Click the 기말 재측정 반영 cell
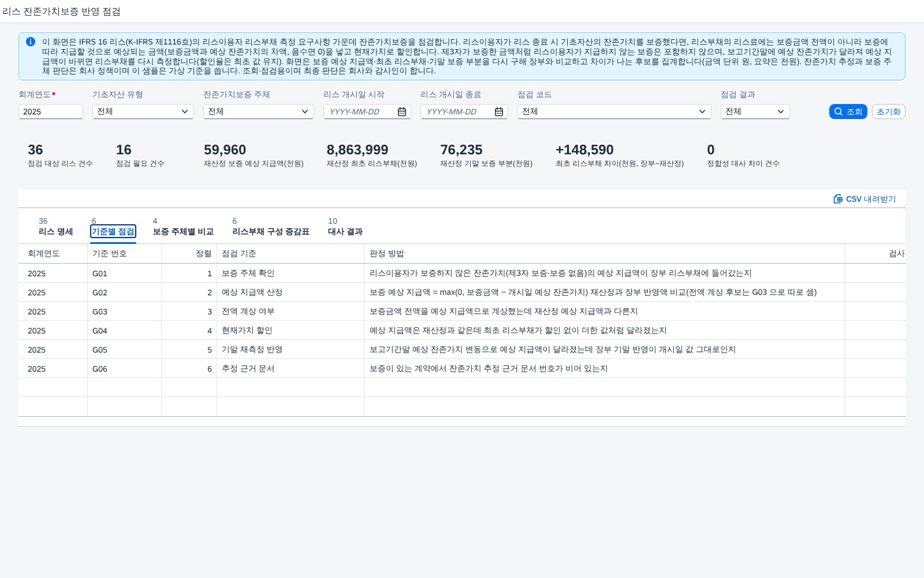The height and width of the screenshot is (578, 924). tap(291, 350)
